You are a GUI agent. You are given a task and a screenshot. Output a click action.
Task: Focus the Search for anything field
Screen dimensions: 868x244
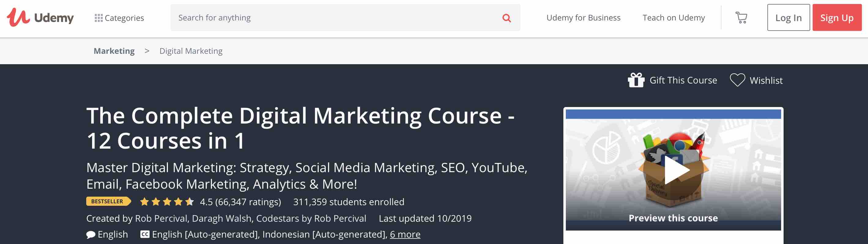[x=345, y=17]
